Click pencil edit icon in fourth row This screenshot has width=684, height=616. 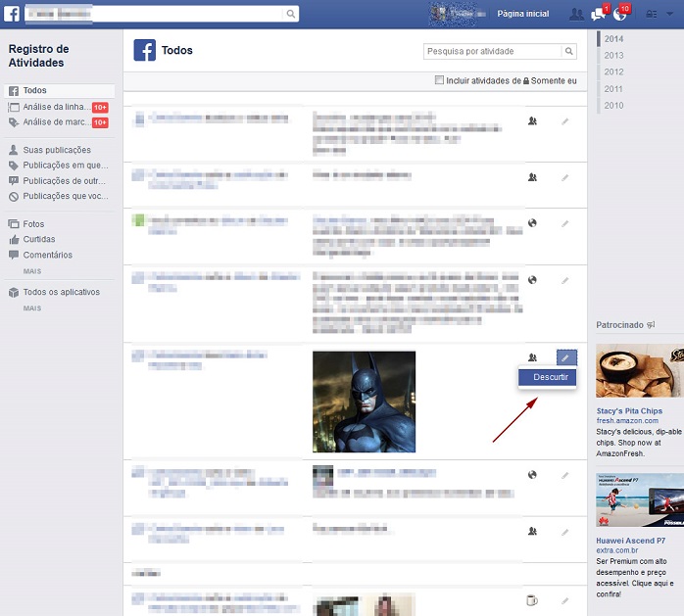tap(564, 280)
